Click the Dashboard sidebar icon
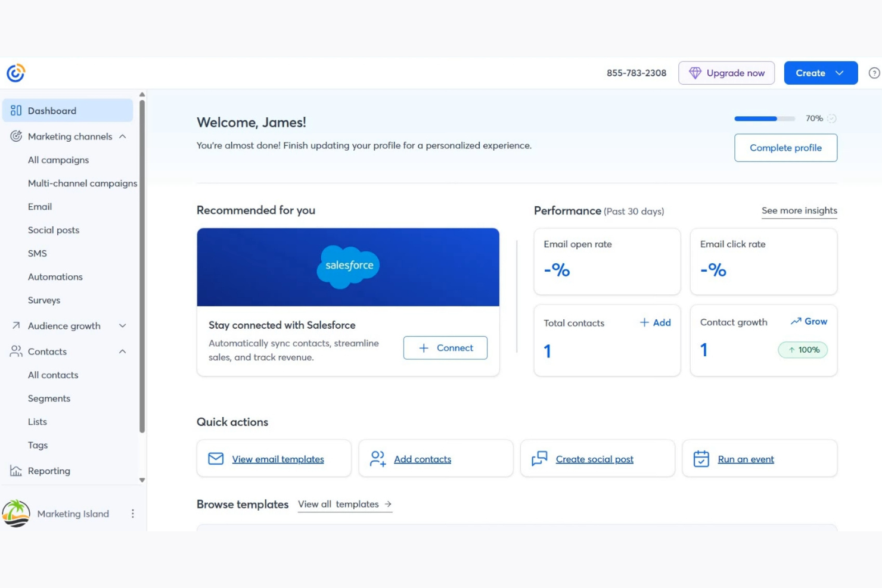The width and height of the screenshot is (882, 588). tap(16, 110)
